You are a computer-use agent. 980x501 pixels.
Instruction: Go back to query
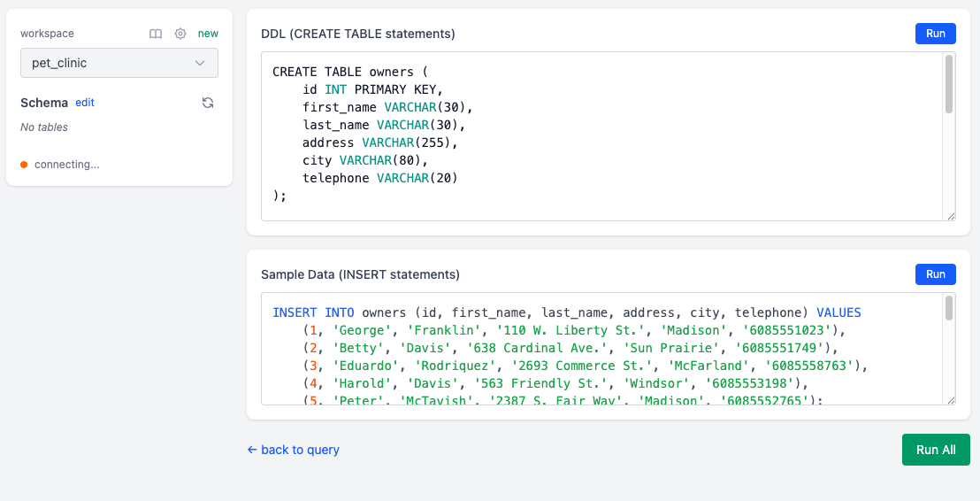pos(294,450)
